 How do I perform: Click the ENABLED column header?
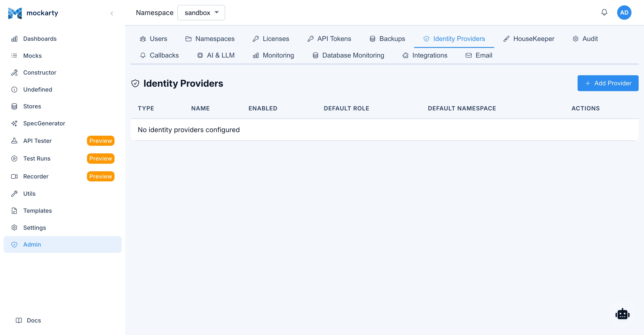coord(263,108)
